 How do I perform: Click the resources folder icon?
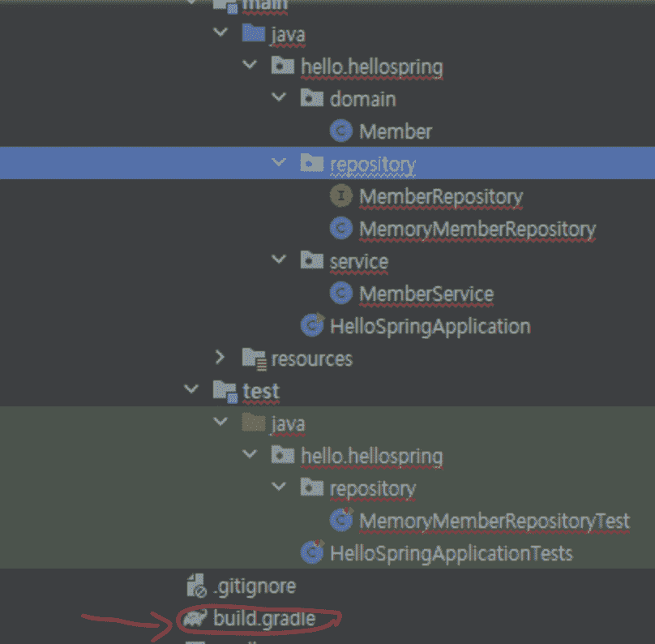[254, 358]
